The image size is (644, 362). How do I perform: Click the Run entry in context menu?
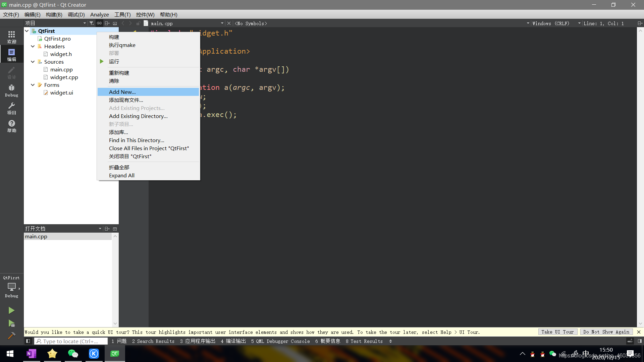[148, 61]
